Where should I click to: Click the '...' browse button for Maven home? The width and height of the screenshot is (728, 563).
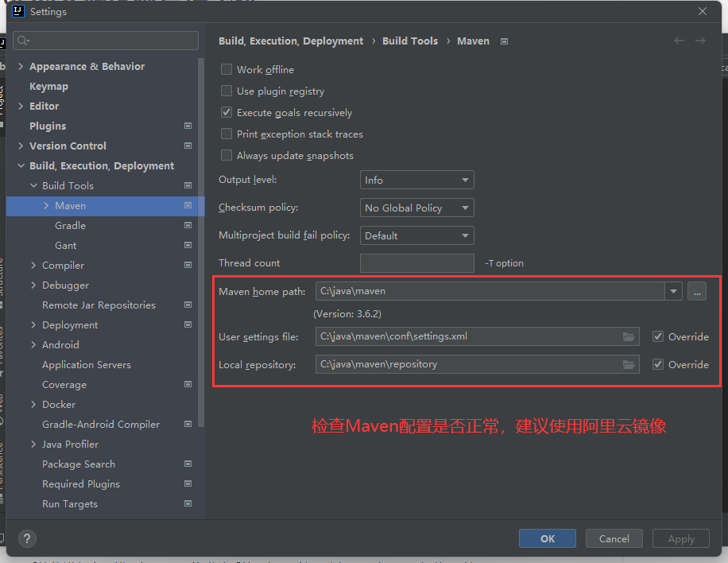click(697, 291)
